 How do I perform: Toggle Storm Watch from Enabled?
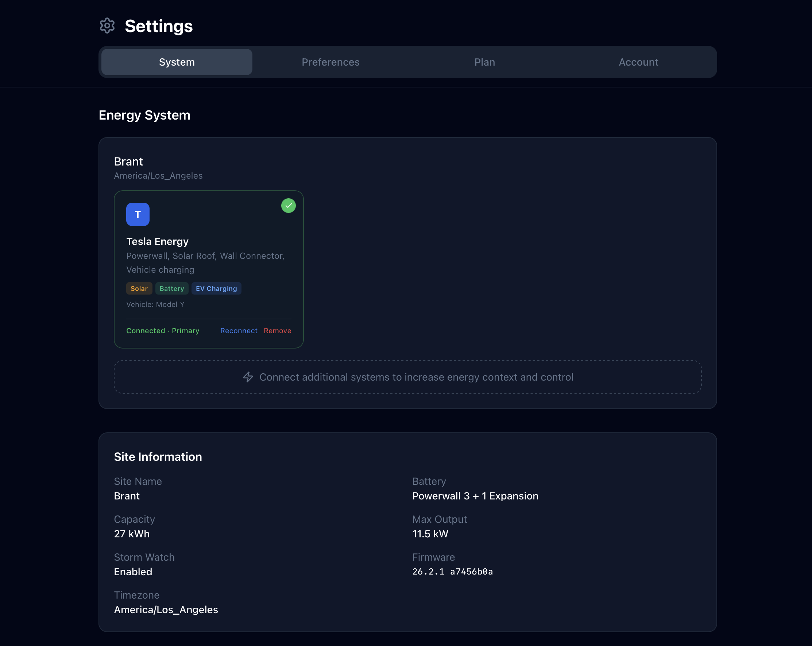133,572
